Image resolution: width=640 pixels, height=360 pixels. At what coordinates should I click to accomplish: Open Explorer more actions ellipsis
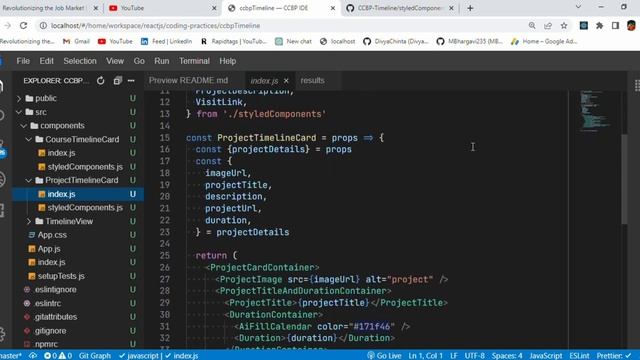(131, 81)
